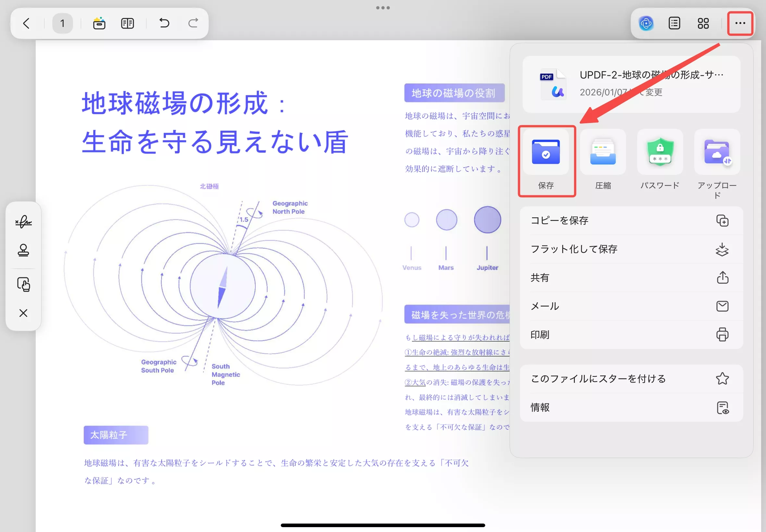Tap the 圧縮 compress icon
Screen dimensions: 766x532
click(603, 152)
